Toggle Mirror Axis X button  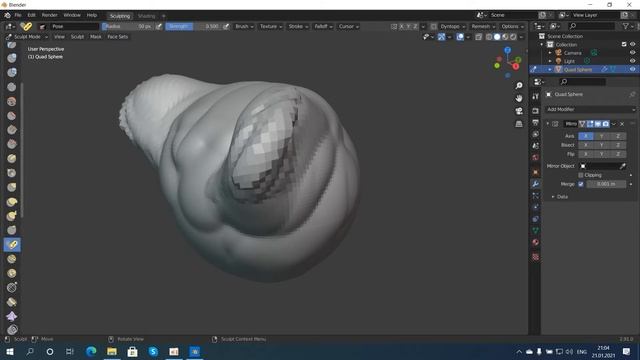pos(586,136)
